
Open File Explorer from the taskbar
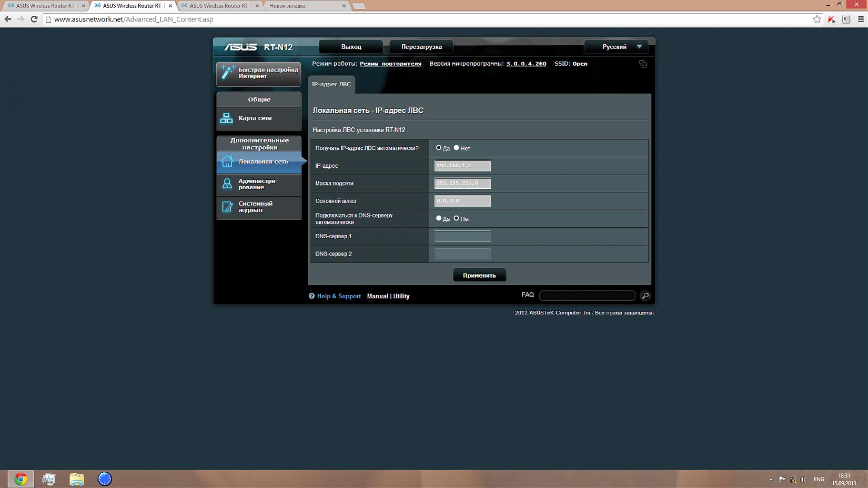[x=77, y=479]
